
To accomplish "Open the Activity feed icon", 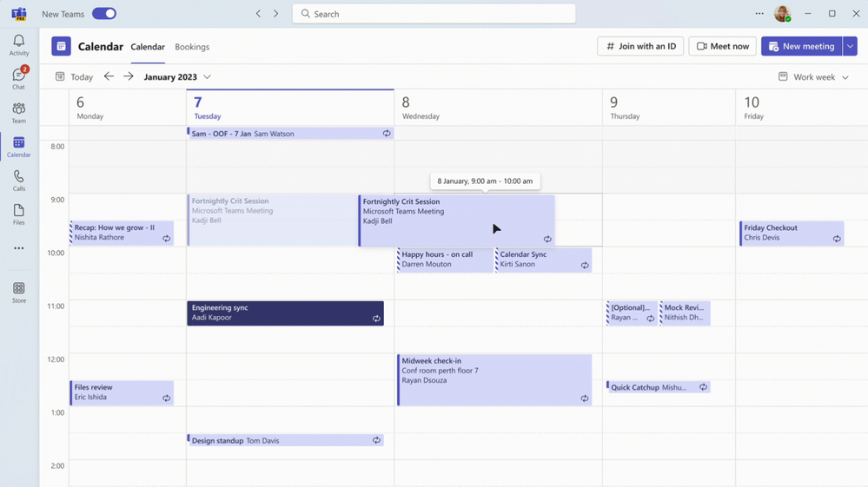I will pyautogui.click(x=18, y=45).
